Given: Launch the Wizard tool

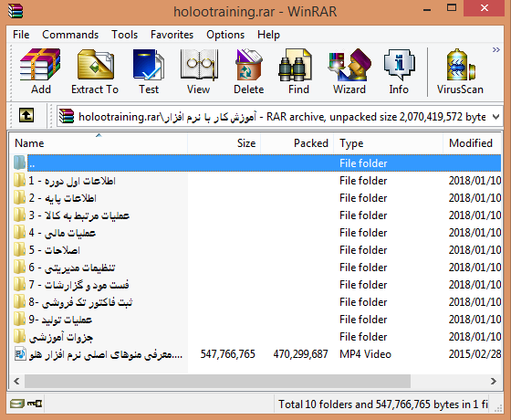Looking at the screenshot, I should (x=349, y=65).
